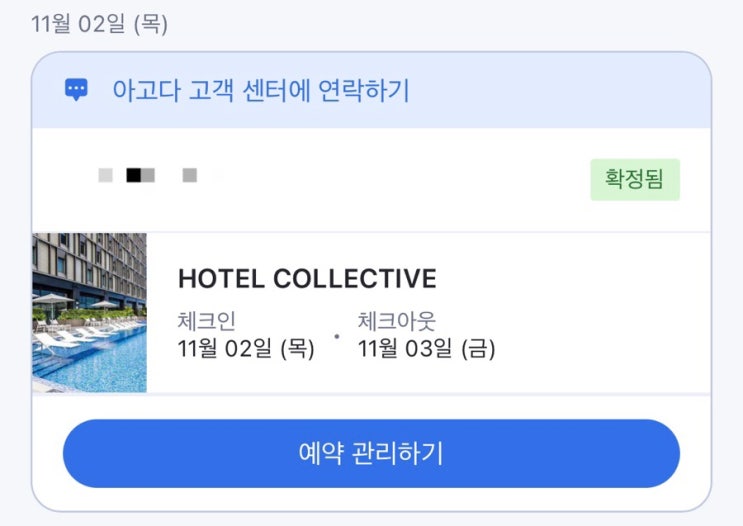Click the check-out date 11월 03일 (금)
Image resolution: width=743 pixels, height=526 pixels.
click(x=427, y=349)
